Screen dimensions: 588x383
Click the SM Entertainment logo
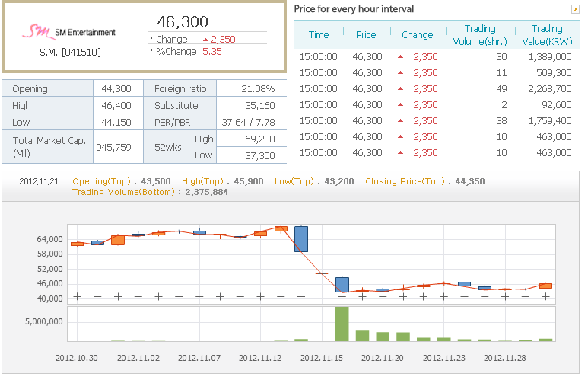click(x=69, y=32)
